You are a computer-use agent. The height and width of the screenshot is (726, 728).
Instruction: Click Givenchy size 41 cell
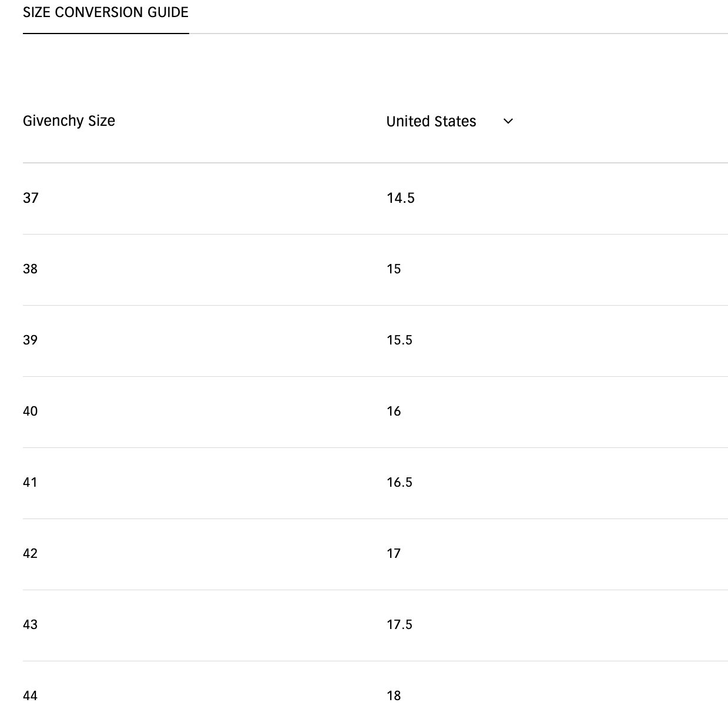tap(30, 483)
